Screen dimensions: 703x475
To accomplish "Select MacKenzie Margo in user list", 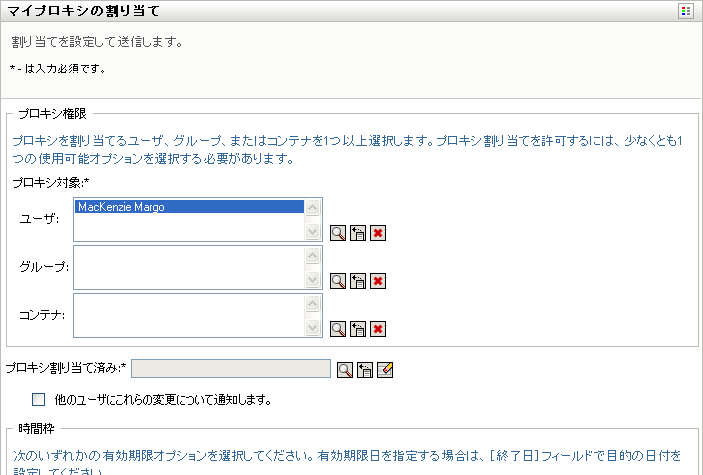I will [x=188, y=207].
